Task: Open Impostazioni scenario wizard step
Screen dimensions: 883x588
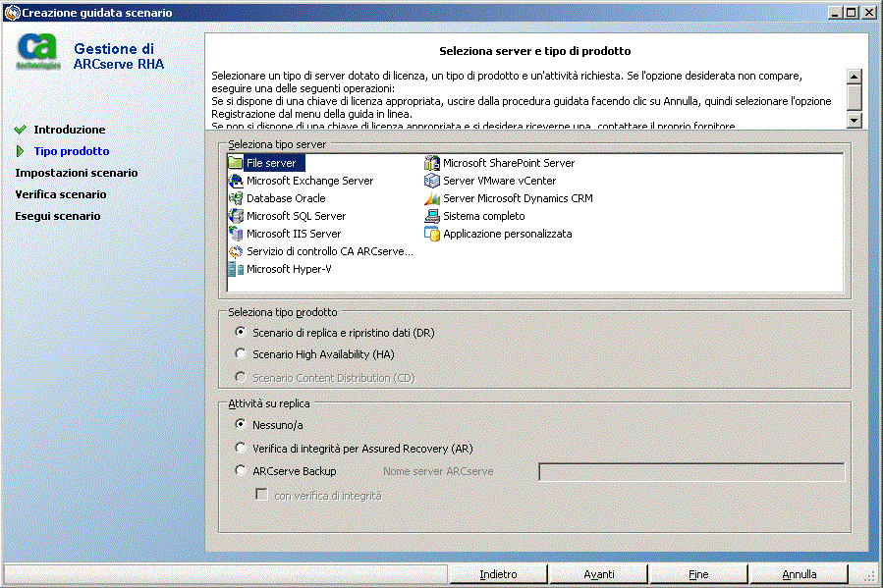Action: click(77, 173)
